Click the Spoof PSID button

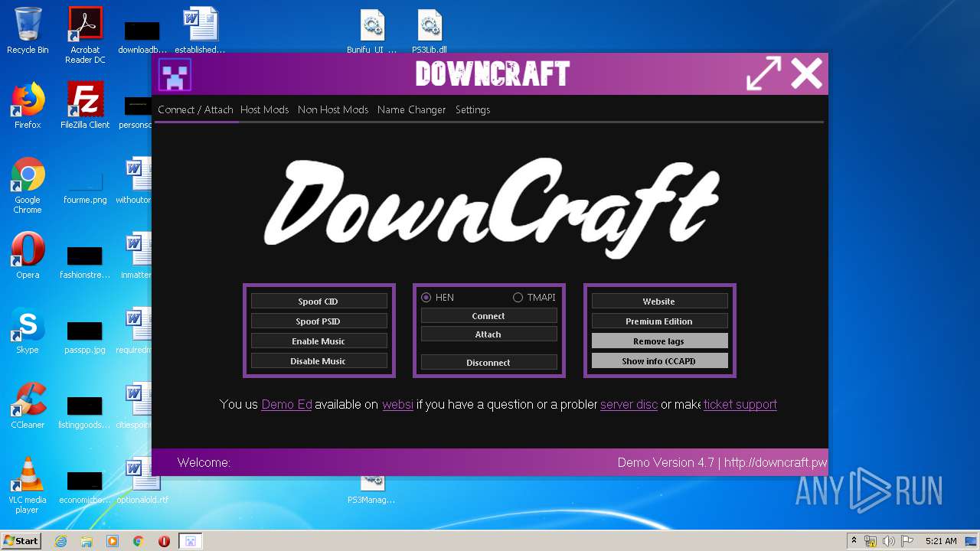(x=318, y=321)
